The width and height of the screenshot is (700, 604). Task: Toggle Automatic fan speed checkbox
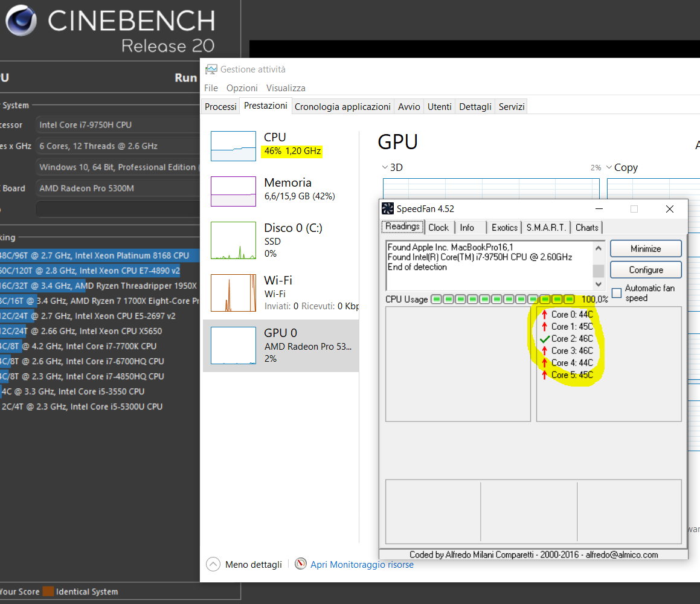coord(617,293)
